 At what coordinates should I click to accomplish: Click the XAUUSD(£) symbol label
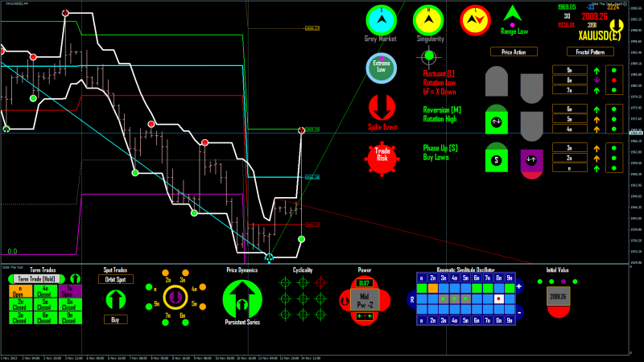tap(600, 36)
